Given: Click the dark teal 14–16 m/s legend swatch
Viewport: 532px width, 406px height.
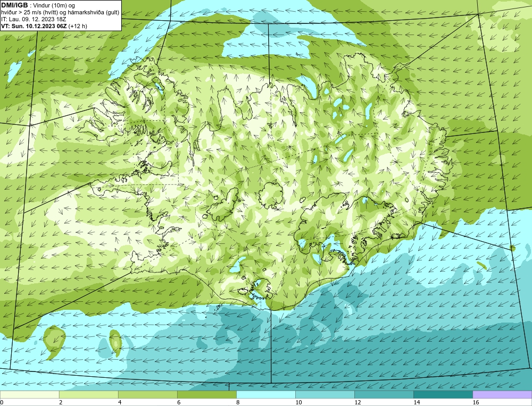Looking at the screenshot, I should tap(443, 394).
